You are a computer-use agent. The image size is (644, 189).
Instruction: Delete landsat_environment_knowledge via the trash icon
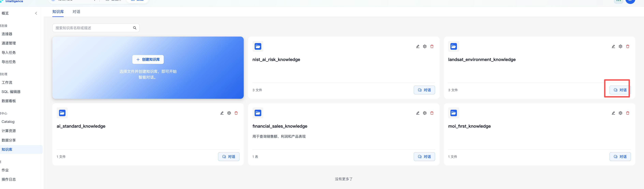click(627, 46)
